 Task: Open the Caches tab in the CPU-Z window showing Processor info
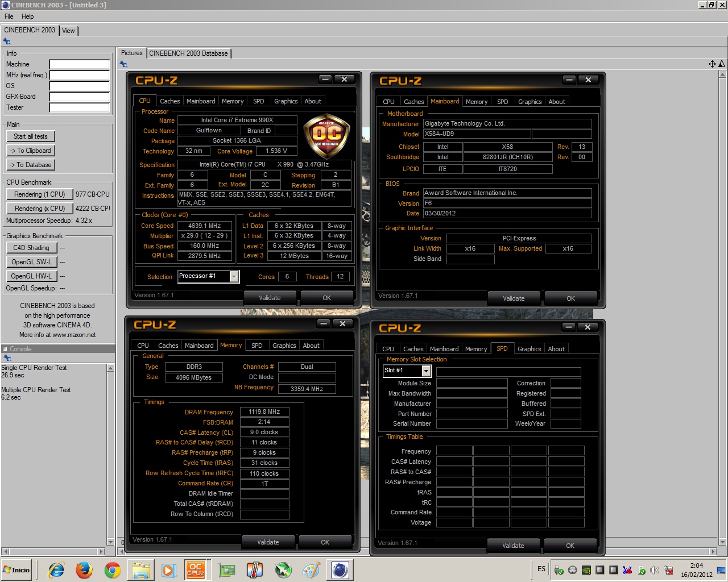click(169, 101)
